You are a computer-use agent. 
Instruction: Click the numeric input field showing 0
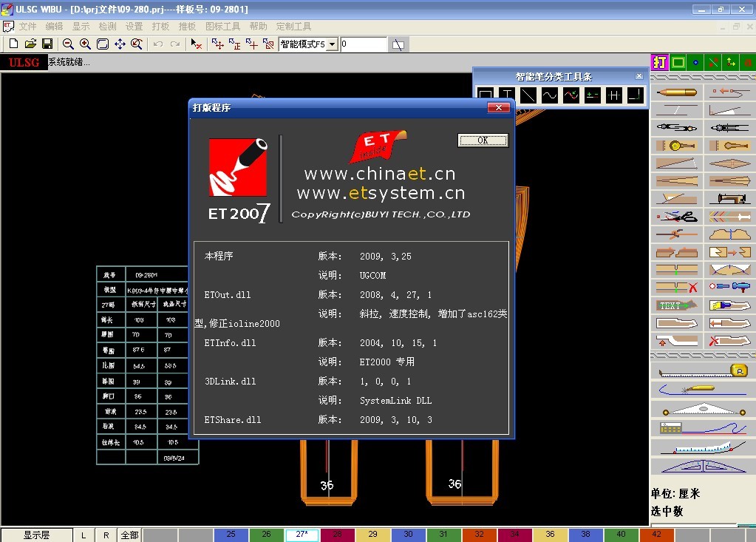[364, 44]
